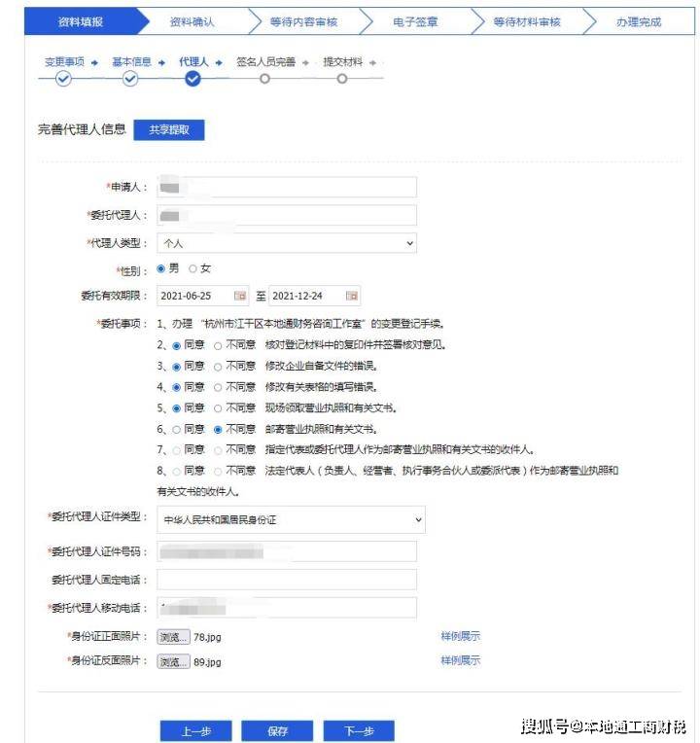Open calendar picker for end date 2021-12-24
Image resolution: width=700 pixels, height=743 pixels.
pos(352,296)
